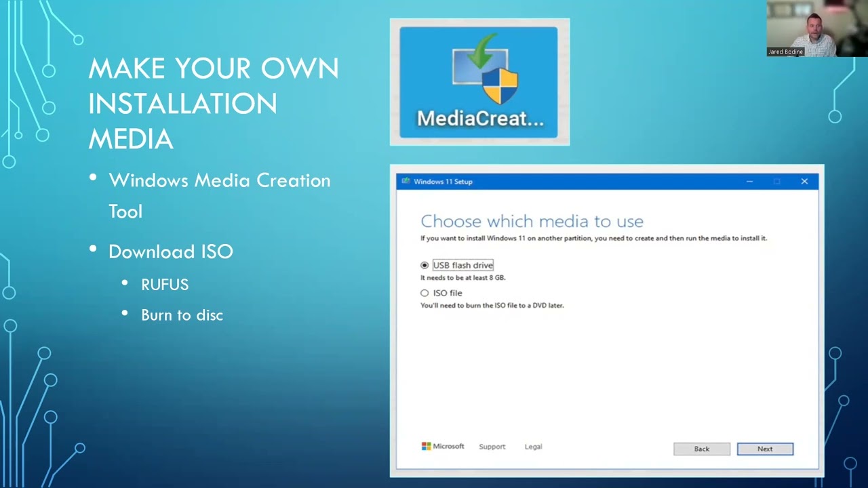The image size is (868, 488).
Task: Click the "Windows 11 Setup" title bar text
Action: [443, 182]
